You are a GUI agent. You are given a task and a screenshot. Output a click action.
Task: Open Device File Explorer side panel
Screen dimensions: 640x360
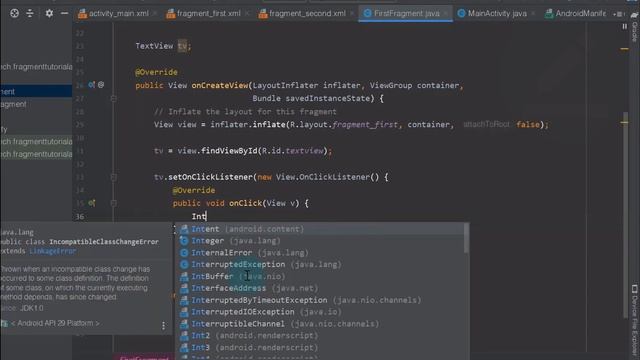(x=635, y=320)
